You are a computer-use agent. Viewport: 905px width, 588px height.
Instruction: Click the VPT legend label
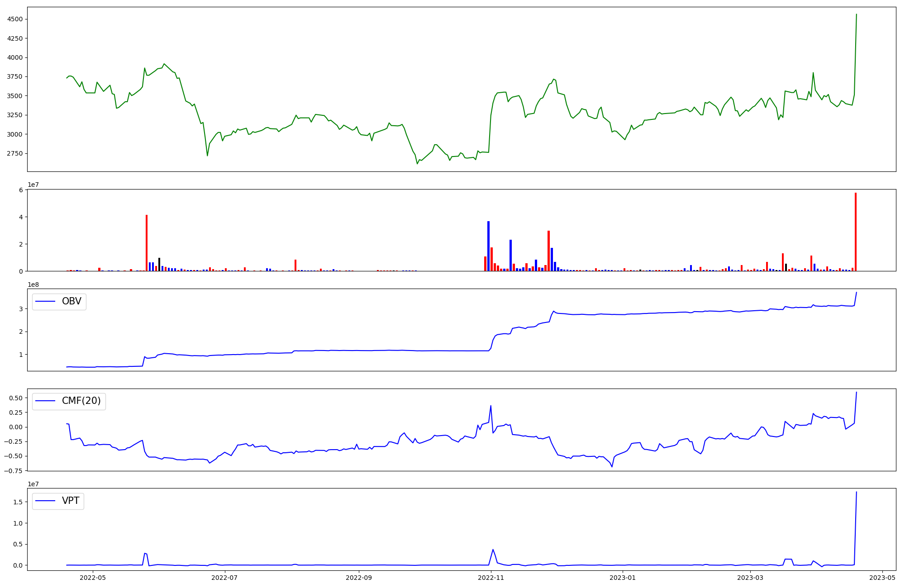pos(71,501)
